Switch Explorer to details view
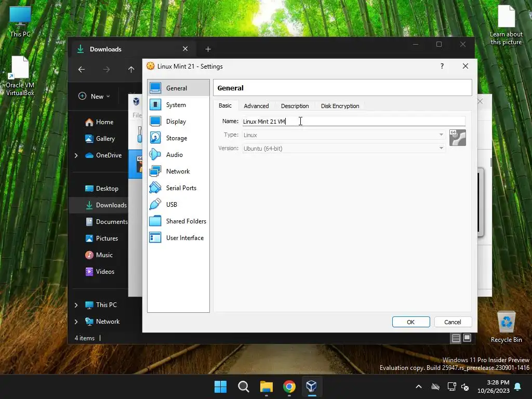 pyautogui.click(x=456, y=338)
